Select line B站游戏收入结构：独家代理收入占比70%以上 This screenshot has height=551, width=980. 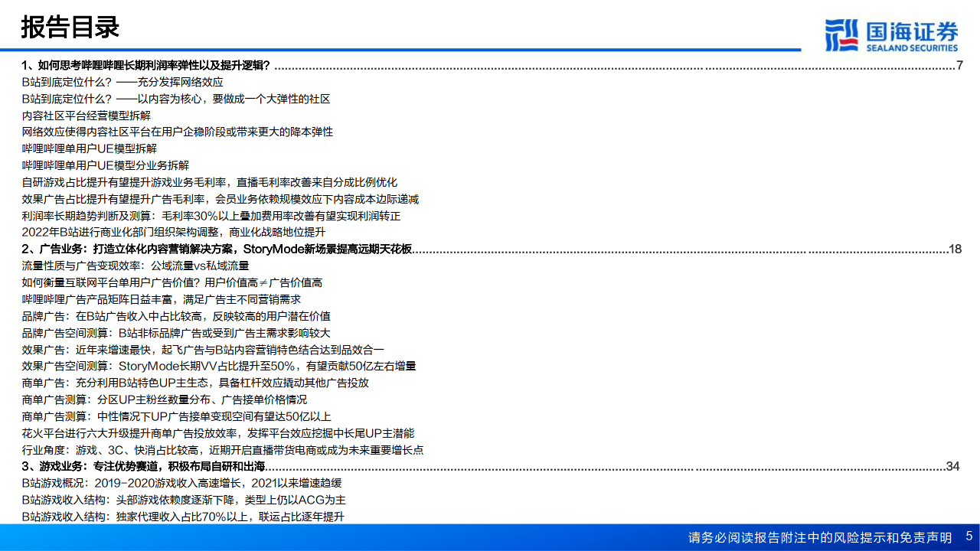pyautogui.click(x=183, y=517)
